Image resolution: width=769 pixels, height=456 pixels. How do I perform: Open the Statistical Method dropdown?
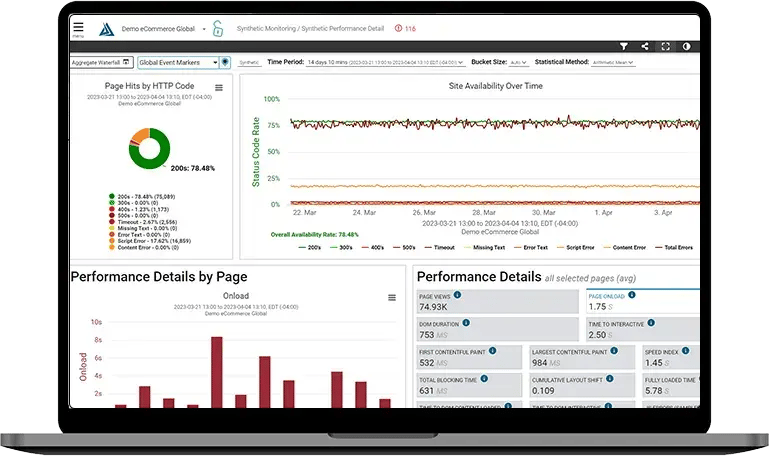613,62
